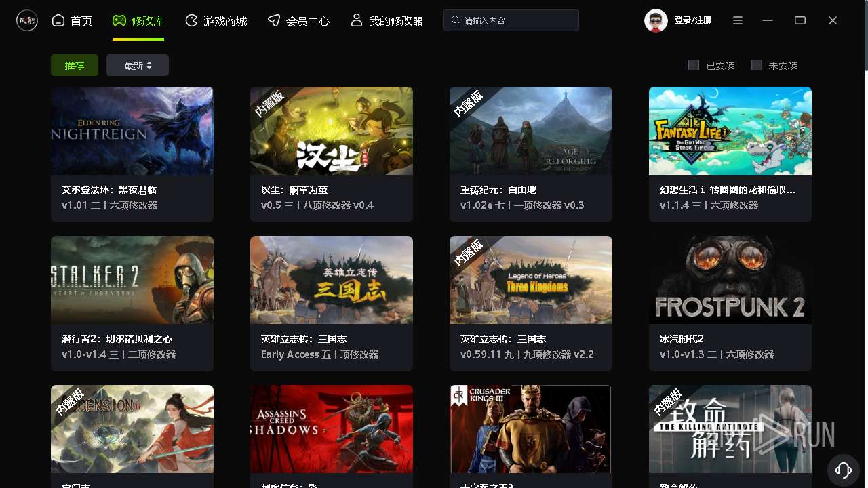Viewport: 868px width, 488px height.
Task: Open the 我的修改器 tab
Action: [x=387, y=21]
